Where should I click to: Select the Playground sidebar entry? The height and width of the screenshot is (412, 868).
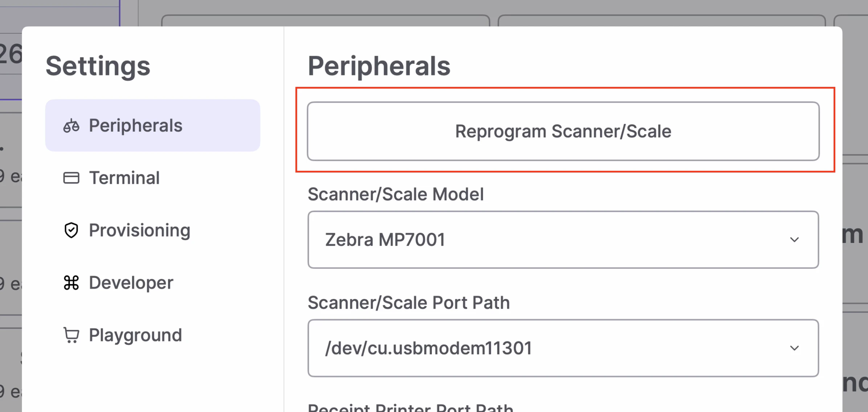(x=135, y=335)
